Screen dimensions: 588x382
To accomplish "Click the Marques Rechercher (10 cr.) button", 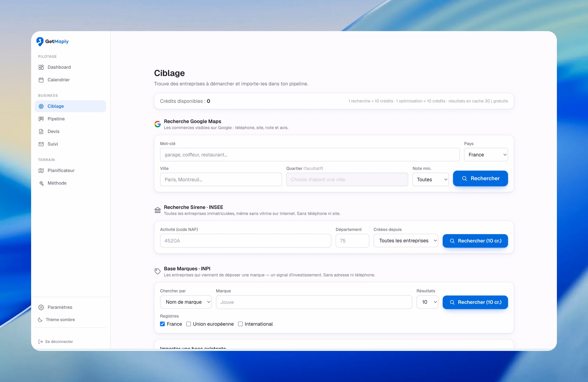I will pyautogui.click(x=475, y=302).
